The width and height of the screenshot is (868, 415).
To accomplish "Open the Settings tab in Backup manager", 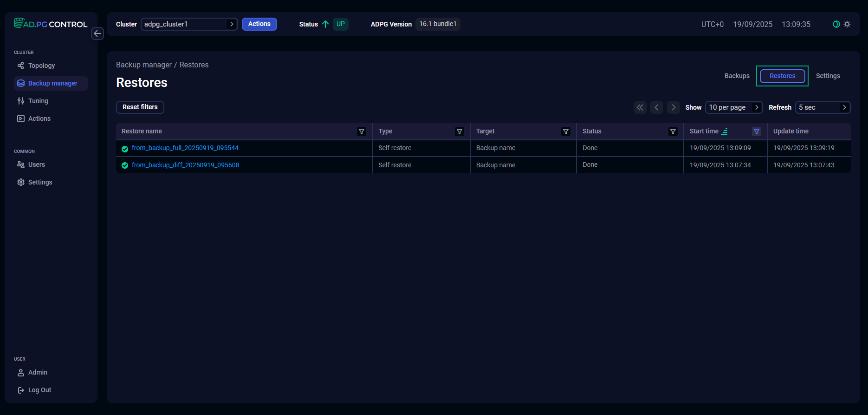I will 828,76.
